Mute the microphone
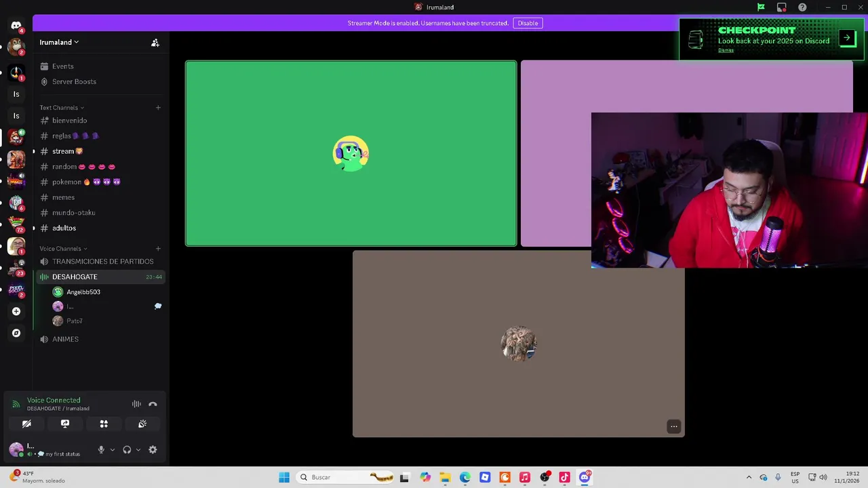Screen dimensions: 868x488 (101, 450)
